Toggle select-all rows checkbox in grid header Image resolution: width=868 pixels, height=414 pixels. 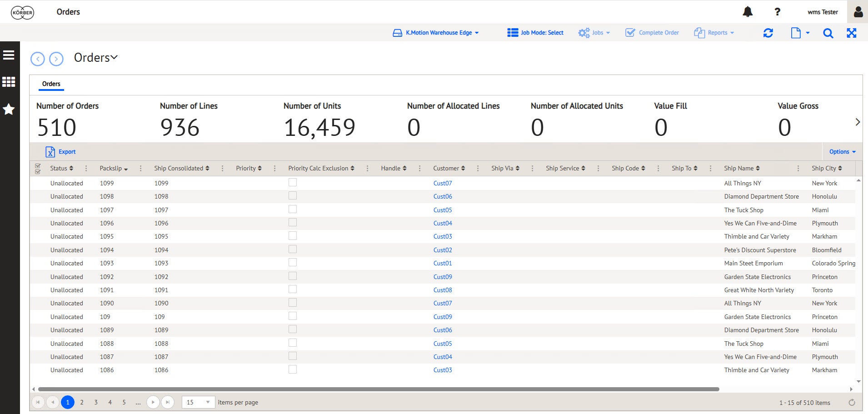click(38, 168)
